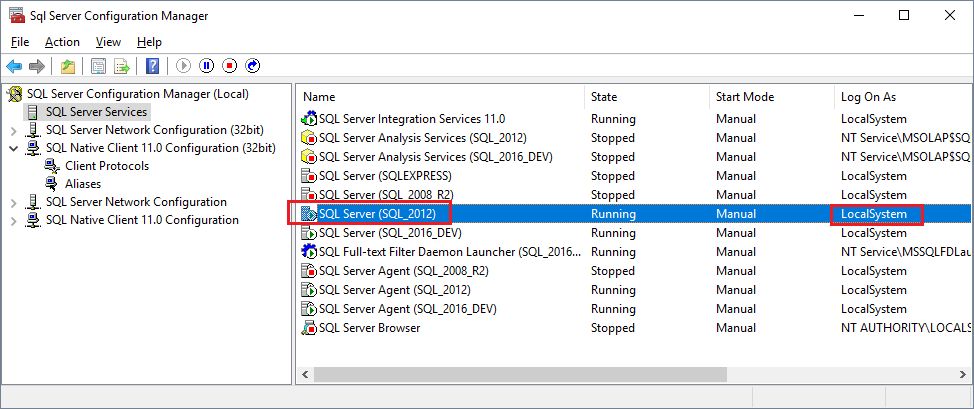Image resolution: width=974 pixels, height=409 pixels.
Task: Click the Analysis Services (SQL_2012) service icon
Action: coord(309,138)
